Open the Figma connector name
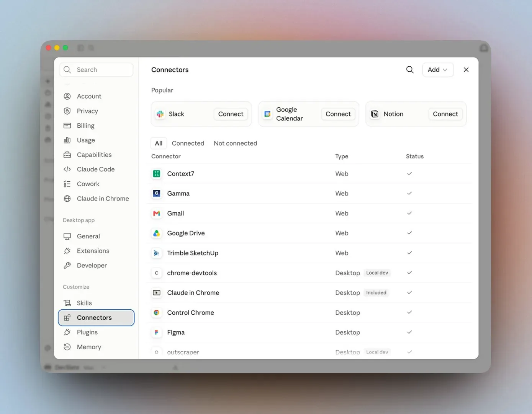The width and height of the screenshot is (532, 414). (x=176, y=332)
